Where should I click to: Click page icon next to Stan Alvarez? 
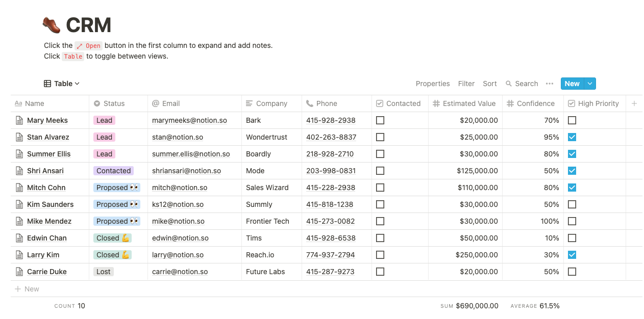19,137
